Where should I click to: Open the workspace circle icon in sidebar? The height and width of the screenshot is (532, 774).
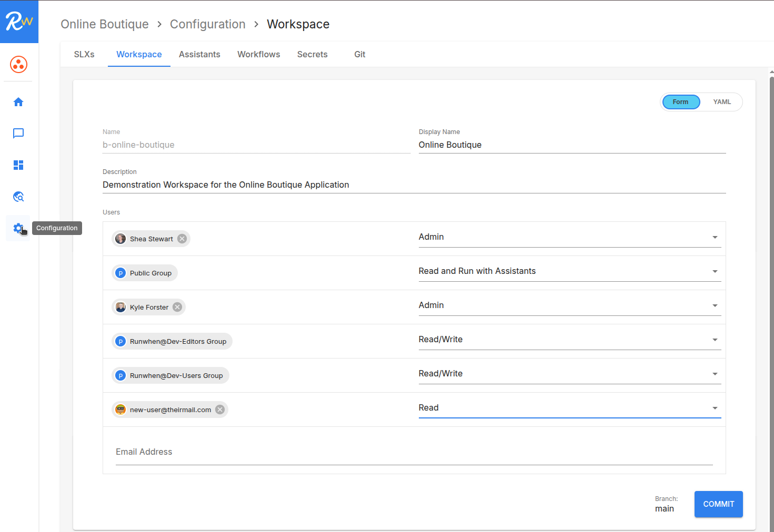point(18,65)
